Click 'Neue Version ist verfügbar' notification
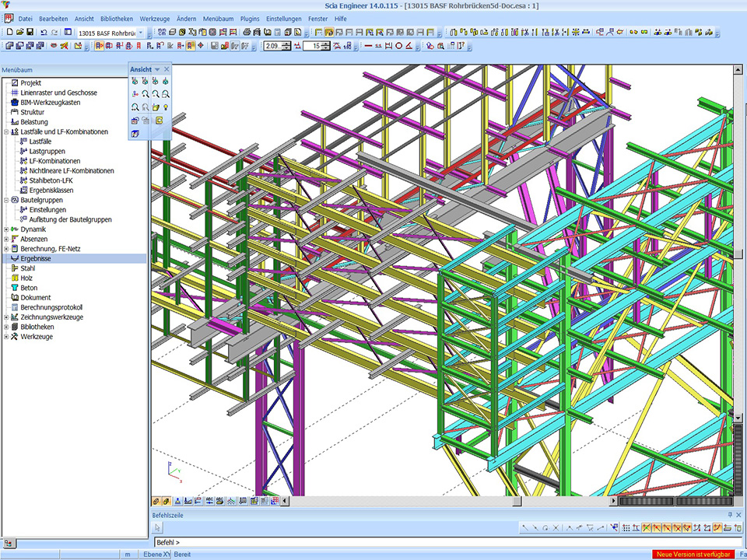The width and height of the screenshot is (747, 560). click(693, 555)
